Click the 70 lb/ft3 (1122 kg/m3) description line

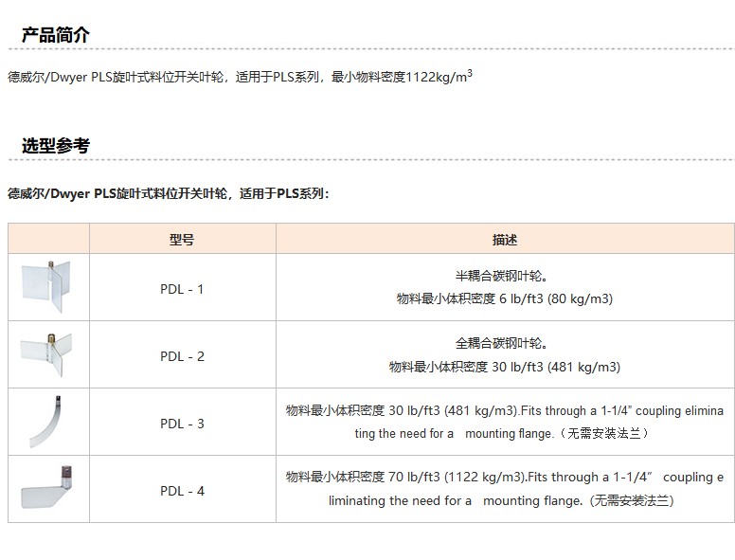(505, 478)
